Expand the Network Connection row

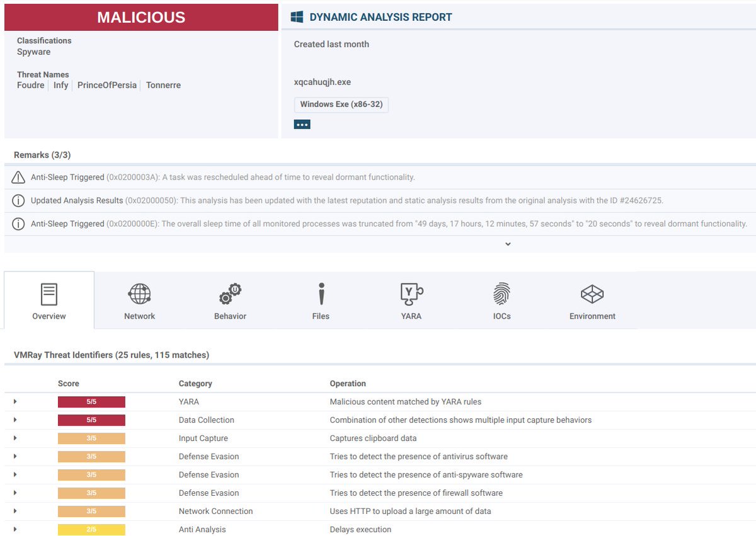15,511
